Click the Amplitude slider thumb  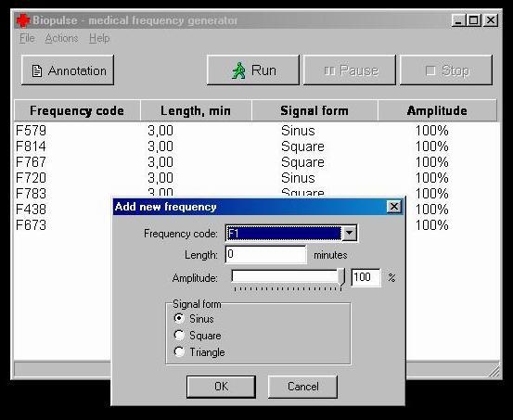coord(341,278)
